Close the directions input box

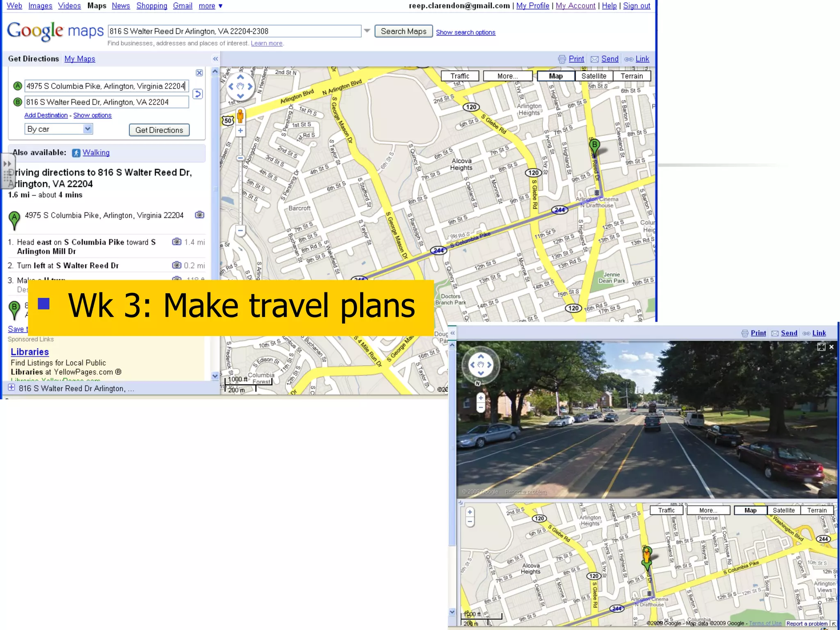(199, 73)
